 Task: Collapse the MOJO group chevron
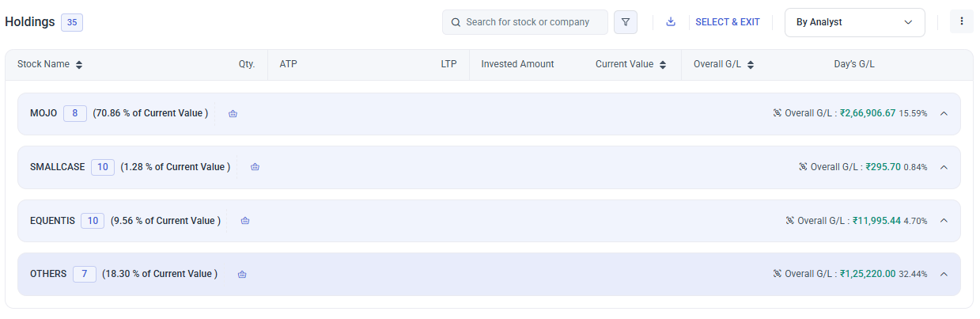tap(944, 113)
